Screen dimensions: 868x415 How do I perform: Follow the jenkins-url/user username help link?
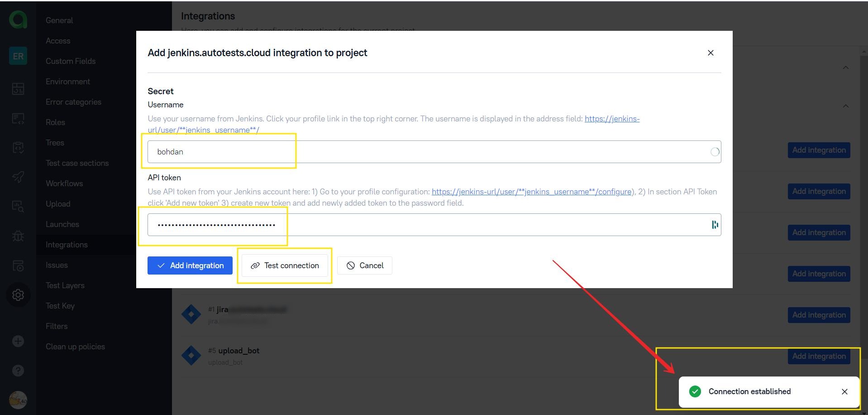(612, 119)
